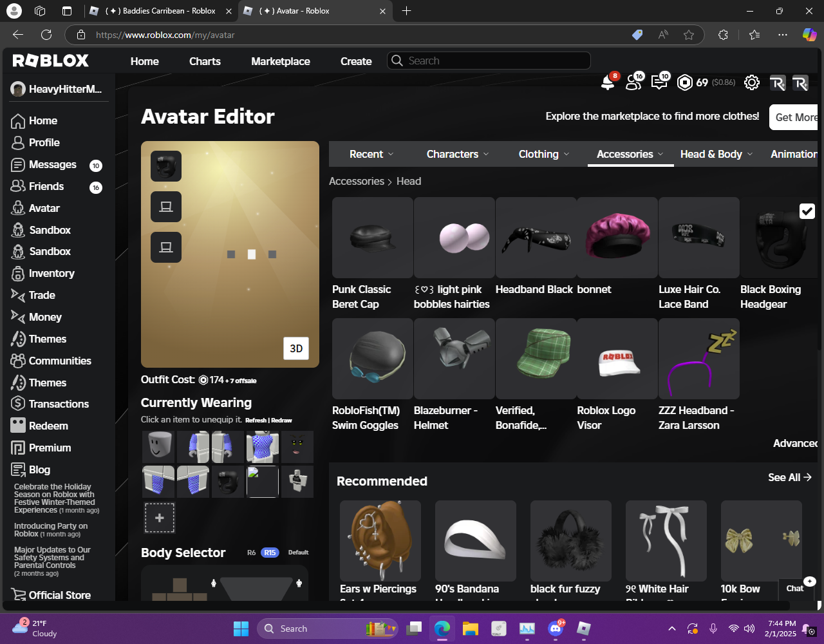The width and height of the screenshot is (824, 644).
Task: Open the Create nav menu item
Action: (356, 61)
